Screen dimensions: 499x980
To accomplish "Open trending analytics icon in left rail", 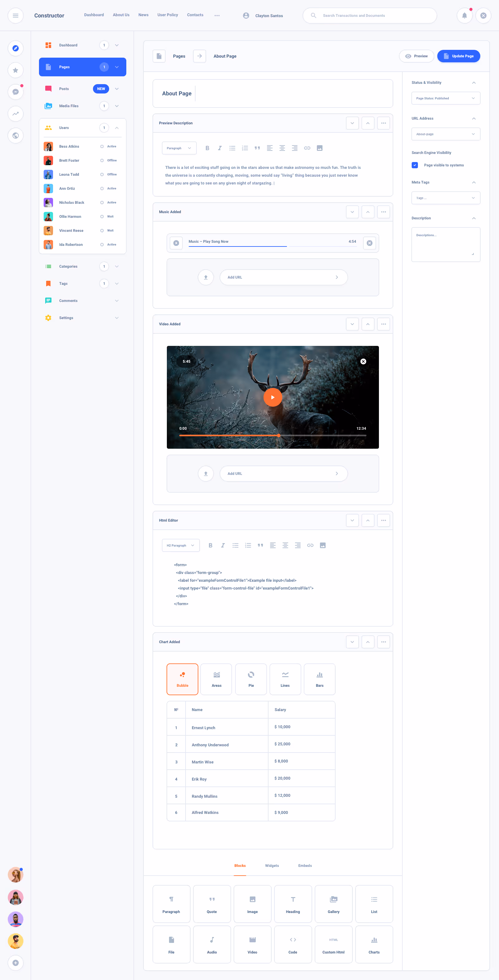I will (x=16, y=113).
